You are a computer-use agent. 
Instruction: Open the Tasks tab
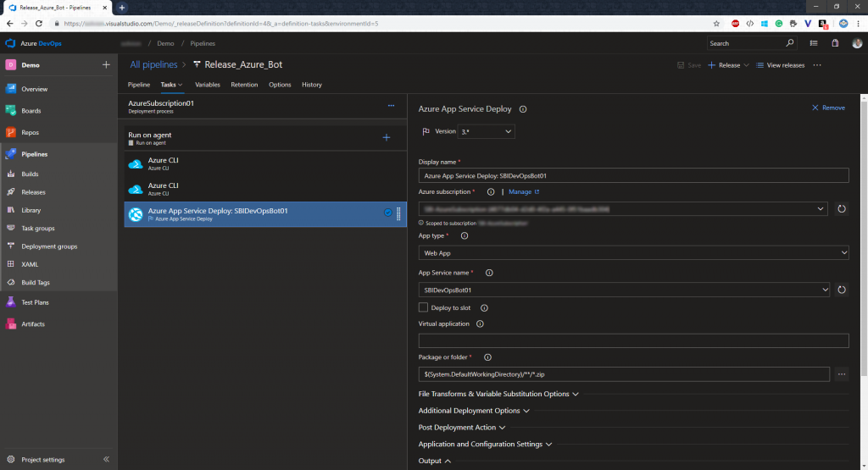coord(171,85)
